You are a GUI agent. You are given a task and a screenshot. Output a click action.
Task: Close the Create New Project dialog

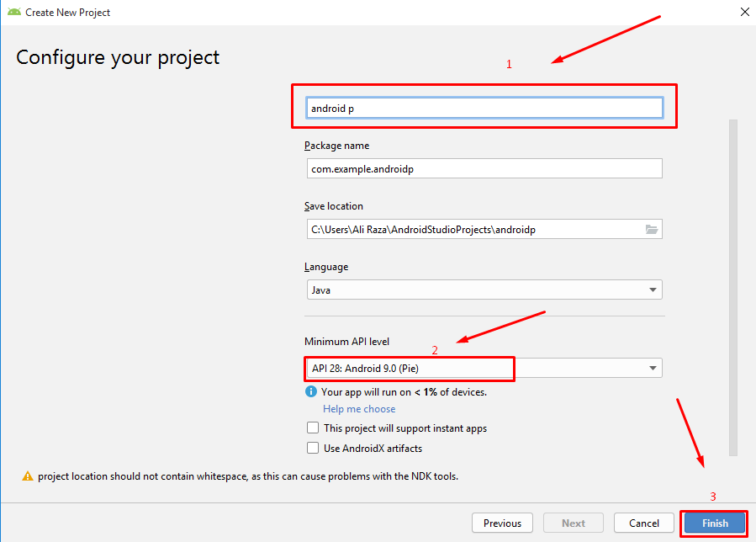click(x=744, y=12)
